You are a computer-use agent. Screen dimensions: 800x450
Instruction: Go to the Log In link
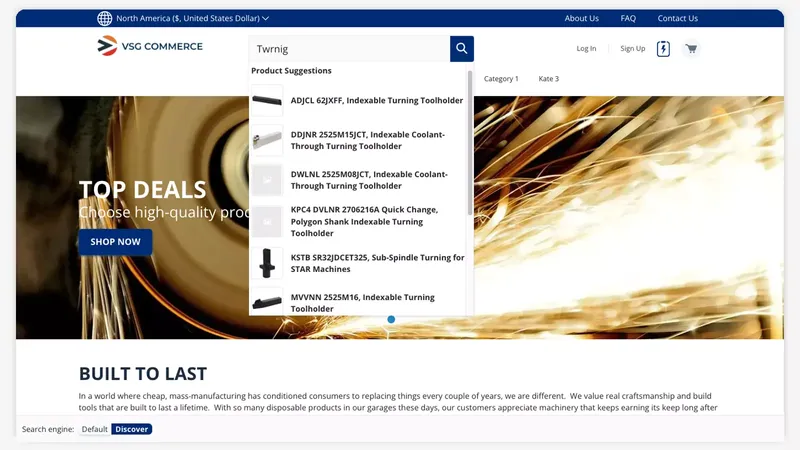(586, 49)
